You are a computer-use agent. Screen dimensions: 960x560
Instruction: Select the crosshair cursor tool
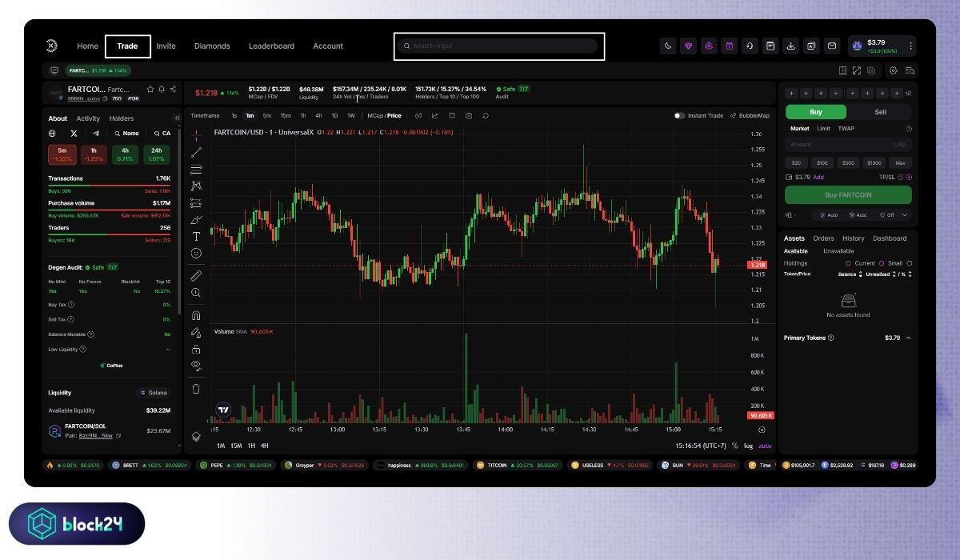pos(196,134)
